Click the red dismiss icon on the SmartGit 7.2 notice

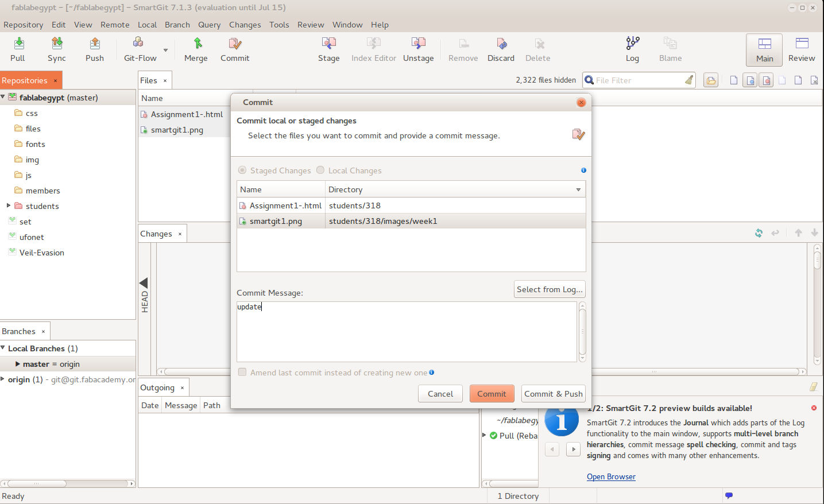814,408
